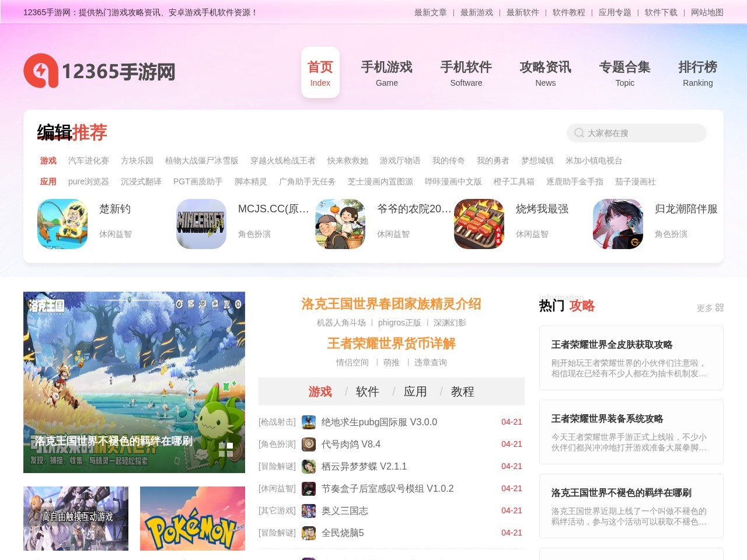The image size is (747, 560).
Task: Click the 洛克王国 large banner image
Action: tap(134, 382)
